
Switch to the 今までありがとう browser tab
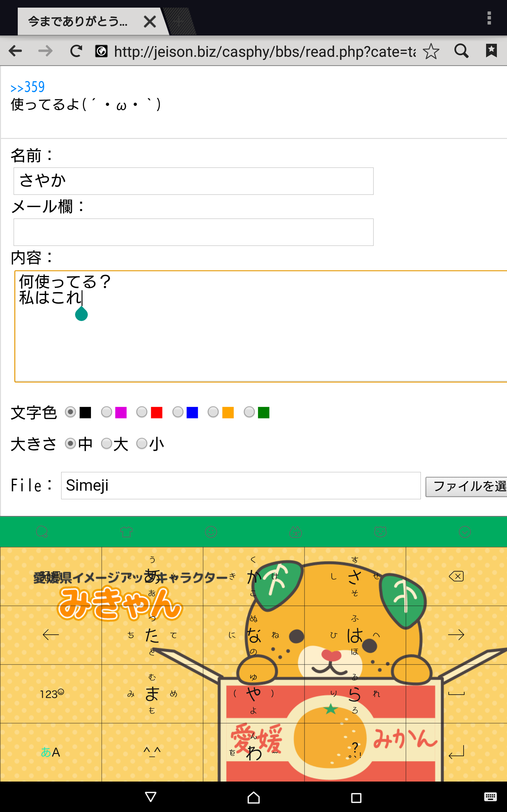pos(78,22)
